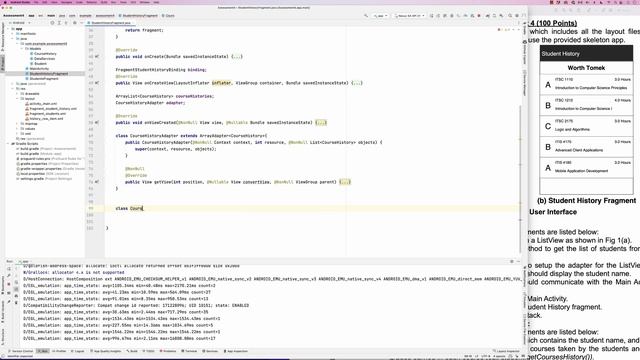Expand the folded onViewCreated method body
640x360 pixels.
321,122
